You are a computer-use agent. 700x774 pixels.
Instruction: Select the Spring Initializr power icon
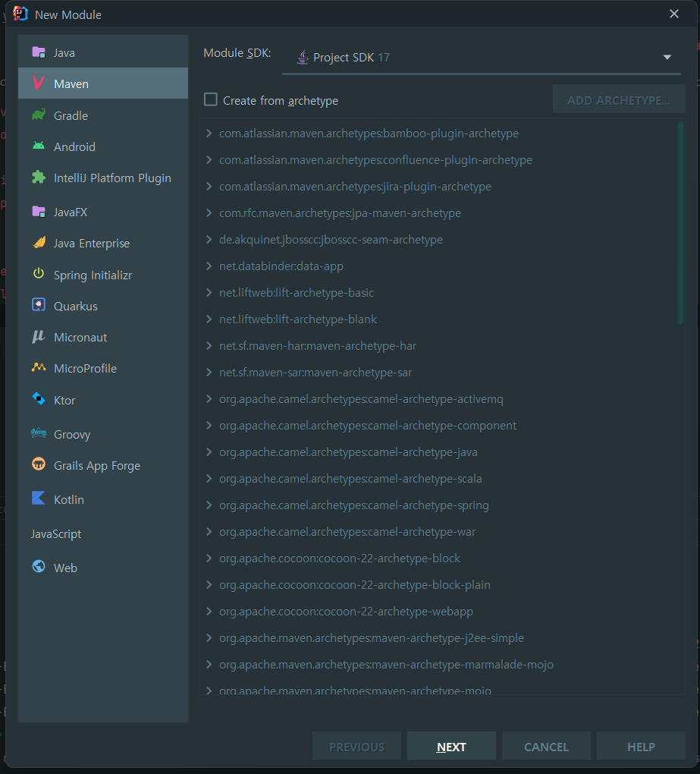tap(39, 275)
